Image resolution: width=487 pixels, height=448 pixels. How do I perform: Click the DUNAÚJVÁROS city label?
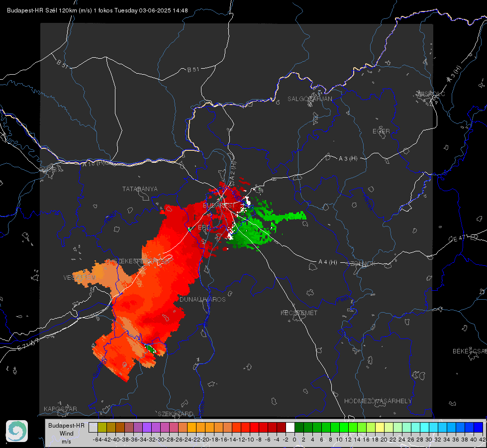point(202,299)
